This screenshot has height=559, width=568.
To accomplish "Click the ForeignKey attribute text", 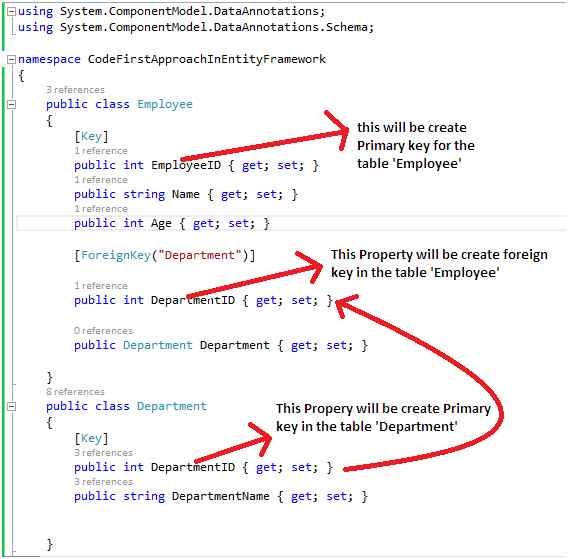I will (116, 255).
